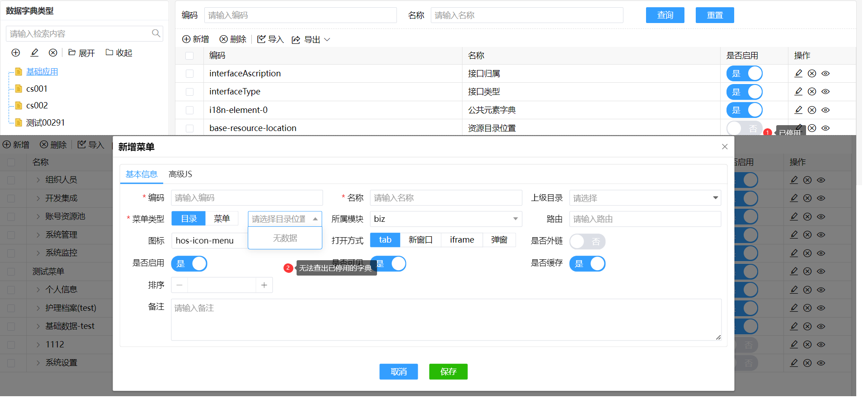The height and width of the screenshot is (398, 868).
Task: Delete the base-resource-location row
Action: click(812, 128)
